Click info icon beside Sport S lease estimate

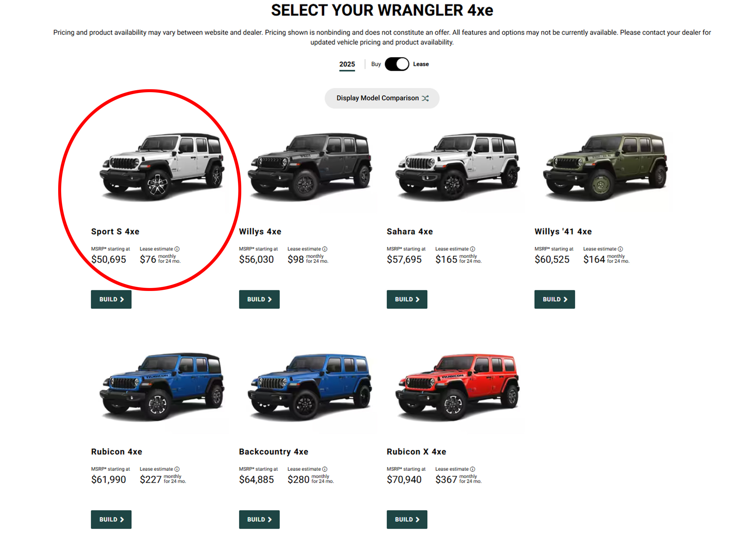(x=177, y=249)
